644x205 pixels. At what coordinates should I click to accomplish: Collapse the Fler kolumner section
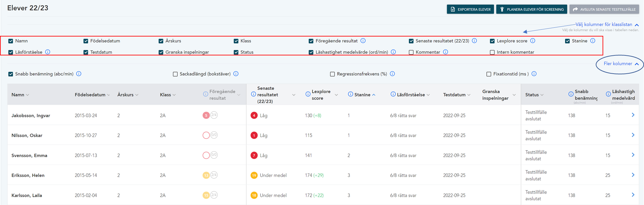(621, 64)
